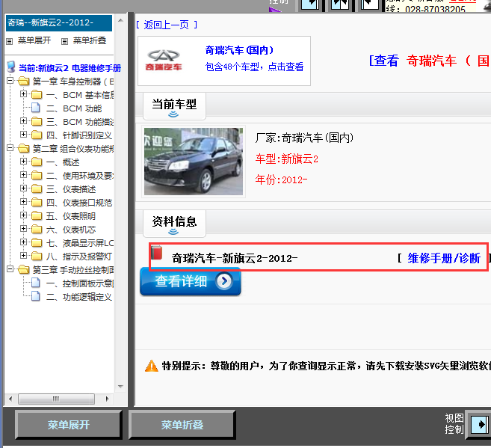Click the Chery logo image
Screen dimensions: 491x448
tap(164, 60)
